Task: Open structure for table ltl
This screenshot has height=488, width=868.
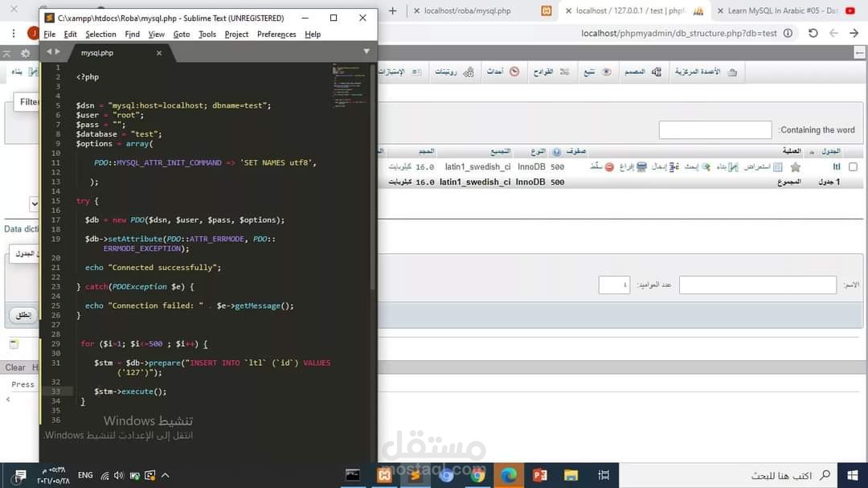Action: tap(727, 166)
